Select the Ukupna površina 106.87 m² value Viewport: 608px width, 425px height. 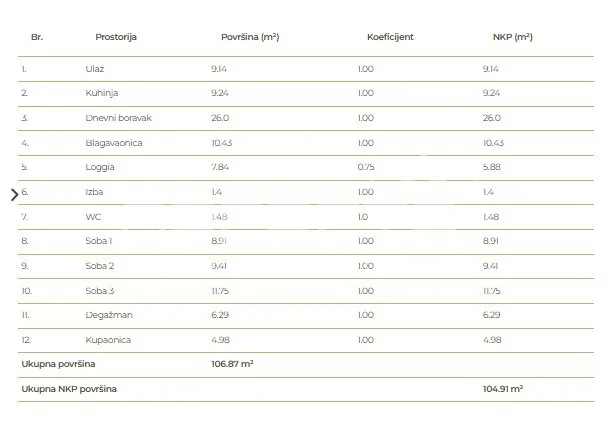coord(232,364)
